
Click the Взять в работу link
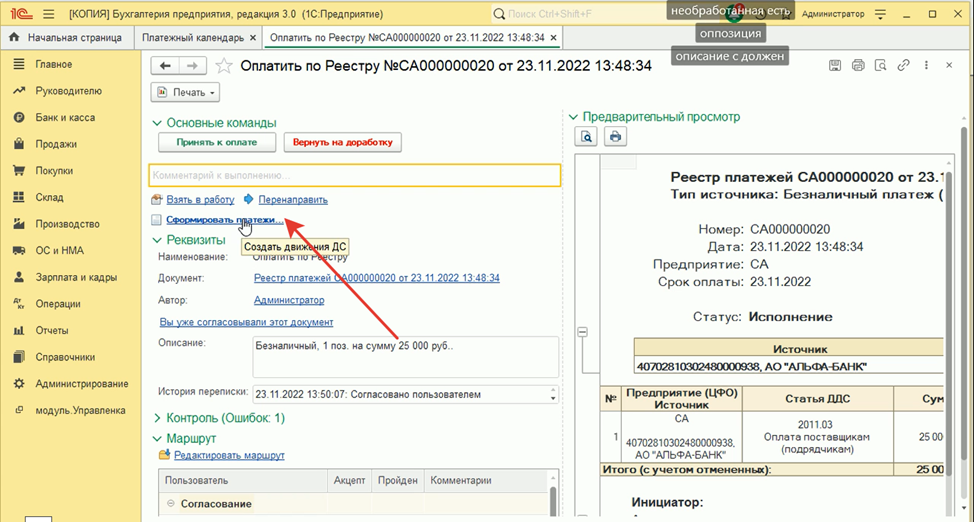[200, 200]
